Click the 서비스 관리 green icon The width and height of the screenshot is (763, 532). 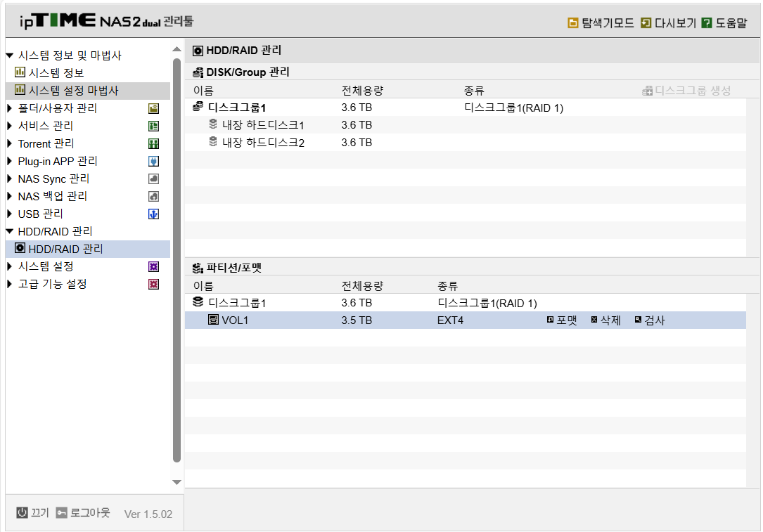(x=154, y=126)
